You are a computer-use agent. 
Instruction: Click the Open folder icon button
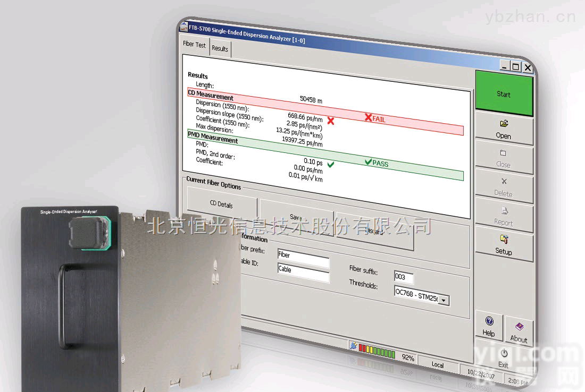[x=503, y=130]
